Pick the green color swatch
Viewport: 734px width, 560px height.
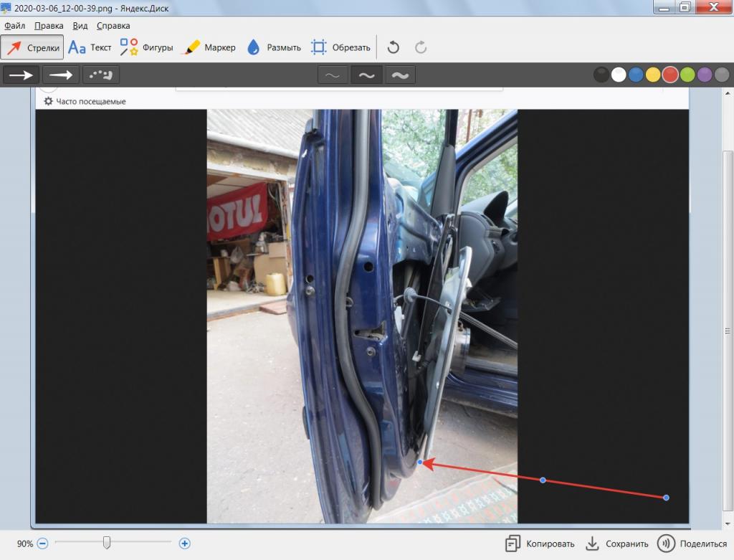687,75
